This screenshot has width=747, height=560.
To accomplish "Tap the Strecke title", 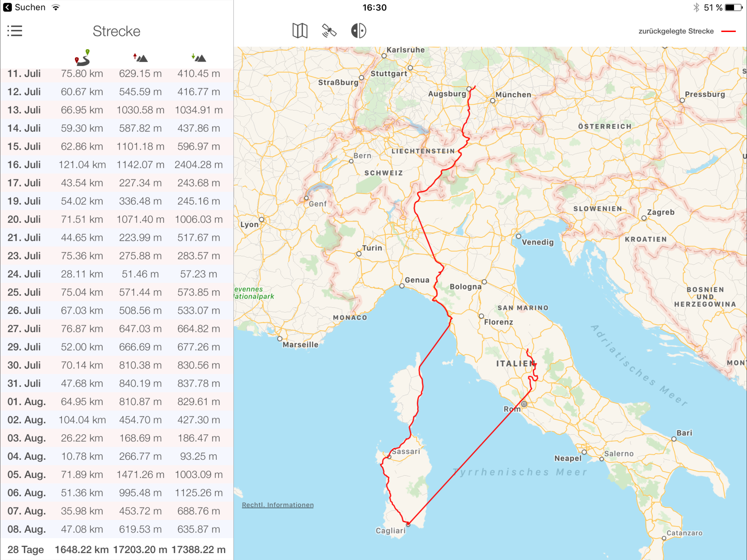I will (x=116, y=31).
